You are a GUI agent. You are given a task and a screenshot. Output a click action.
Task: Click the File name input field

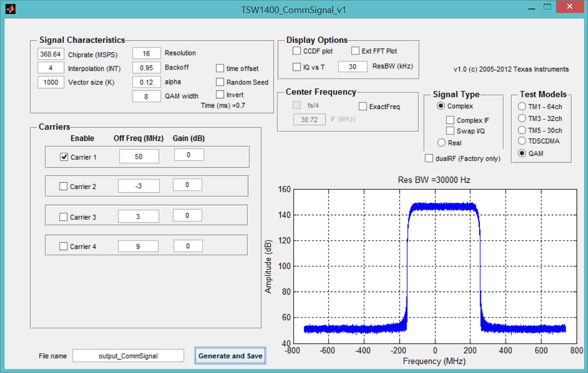pos(128,356)
